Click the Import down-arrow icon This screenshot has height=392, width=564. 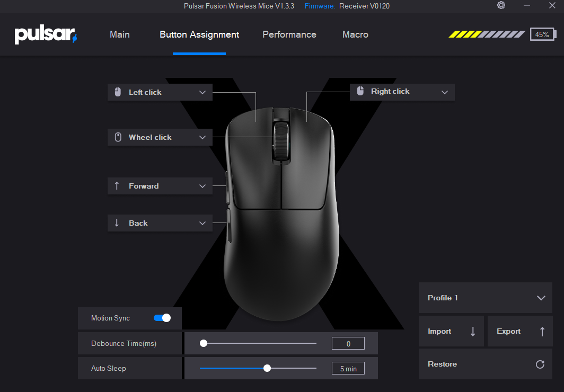click(473, 331)
